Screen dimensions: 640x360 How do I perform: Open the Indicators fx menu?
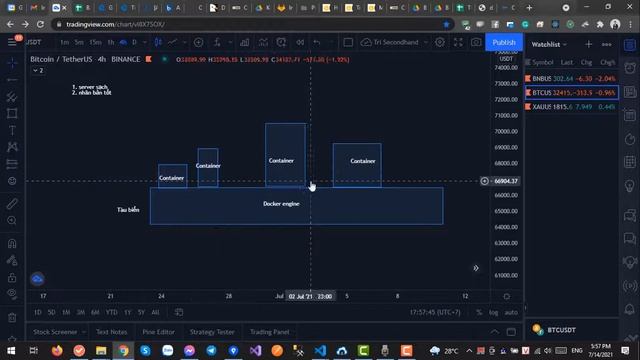click(217, 42)
